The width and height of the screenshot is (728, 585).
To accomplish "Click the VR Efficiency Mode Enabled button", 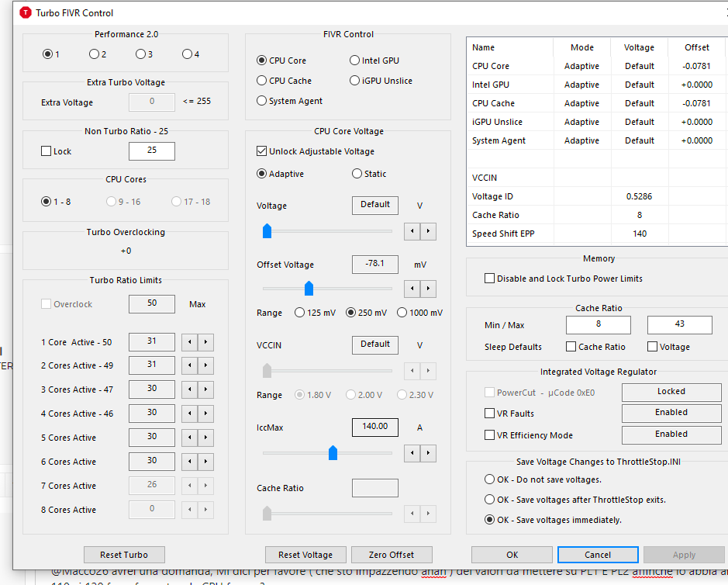I will coord(671,434).
